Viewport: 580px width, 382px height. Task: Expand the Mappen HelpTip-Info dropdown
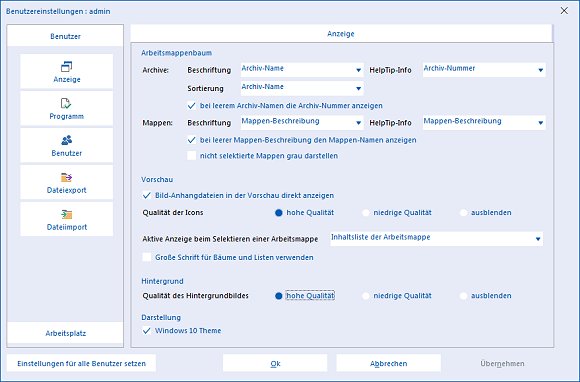(x=484, y=122)
